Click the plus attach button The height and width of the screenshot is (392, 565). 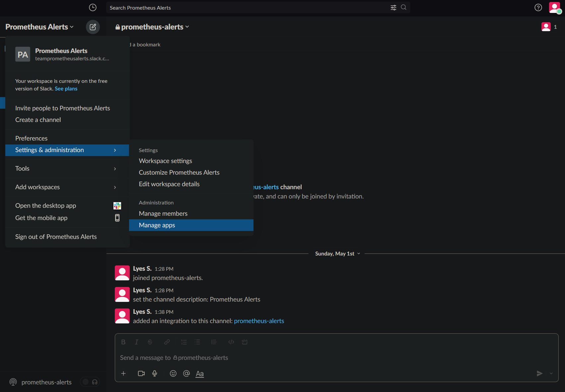pos(123,373)
